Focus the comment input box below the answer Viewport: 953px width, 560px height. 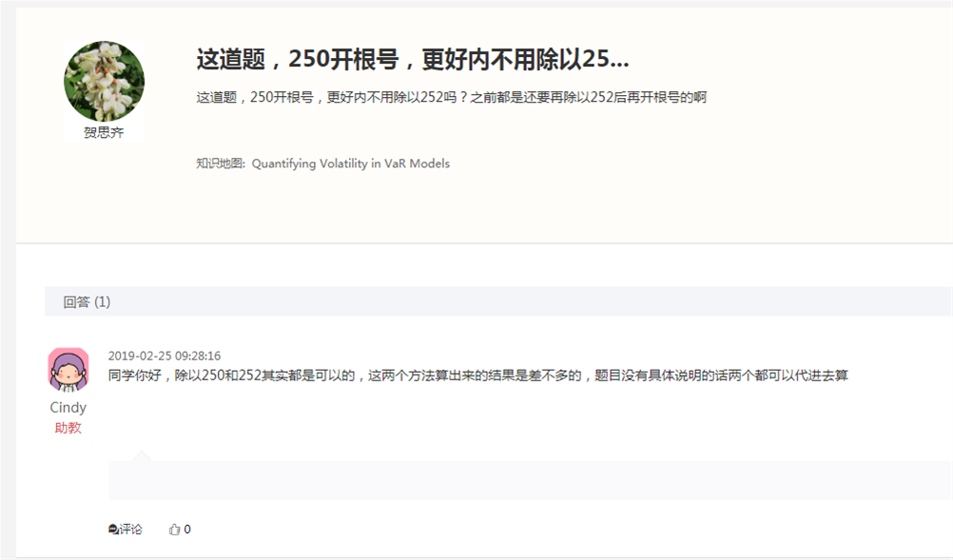pyautogui.click(x=530, y=480)
